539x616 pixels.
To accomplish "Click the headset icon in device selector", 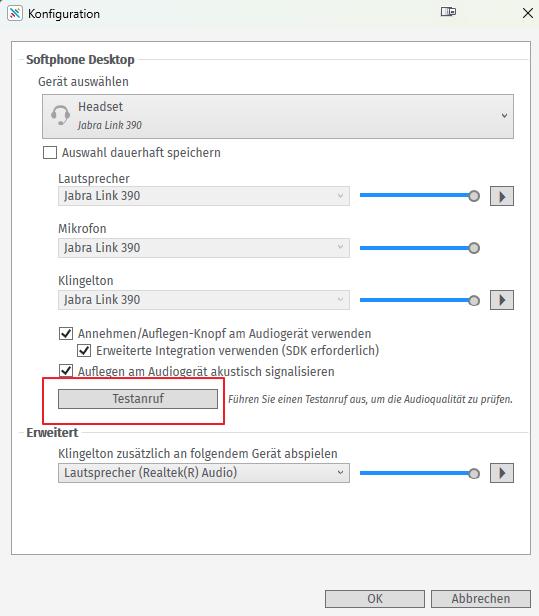I will click(60, 115).
